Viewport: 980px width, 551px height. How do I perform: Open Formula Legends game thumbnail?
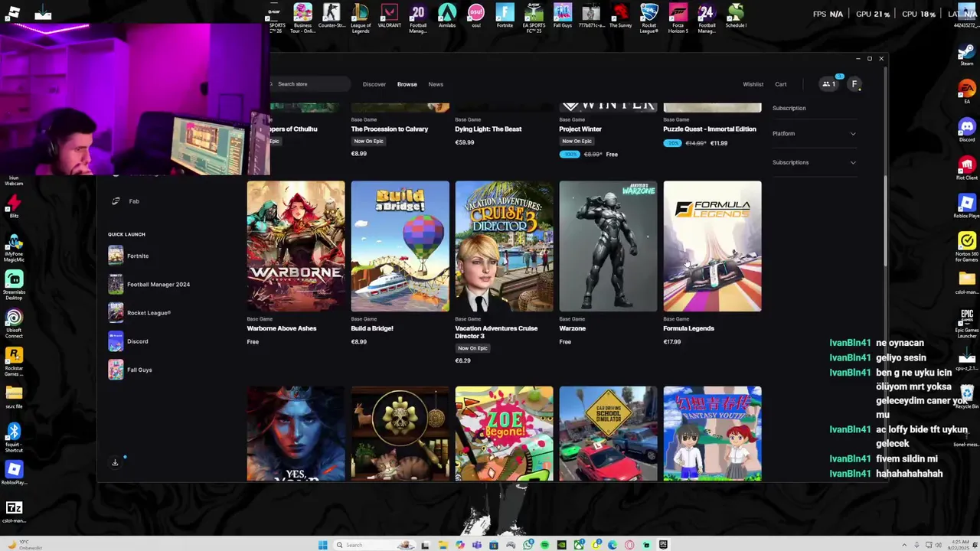(x=712, y=246)
